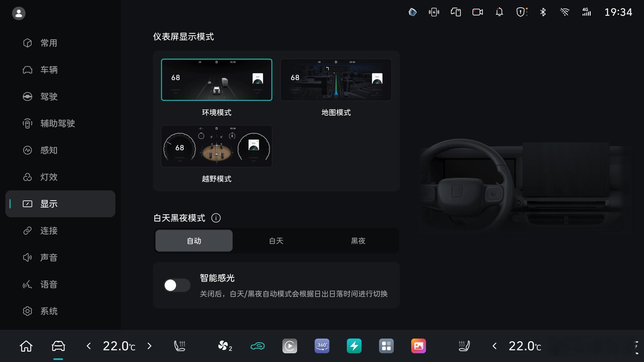Select the 越野模式 display thumbnail
Viewport: 644px width, 362px height.
point(216,146)
